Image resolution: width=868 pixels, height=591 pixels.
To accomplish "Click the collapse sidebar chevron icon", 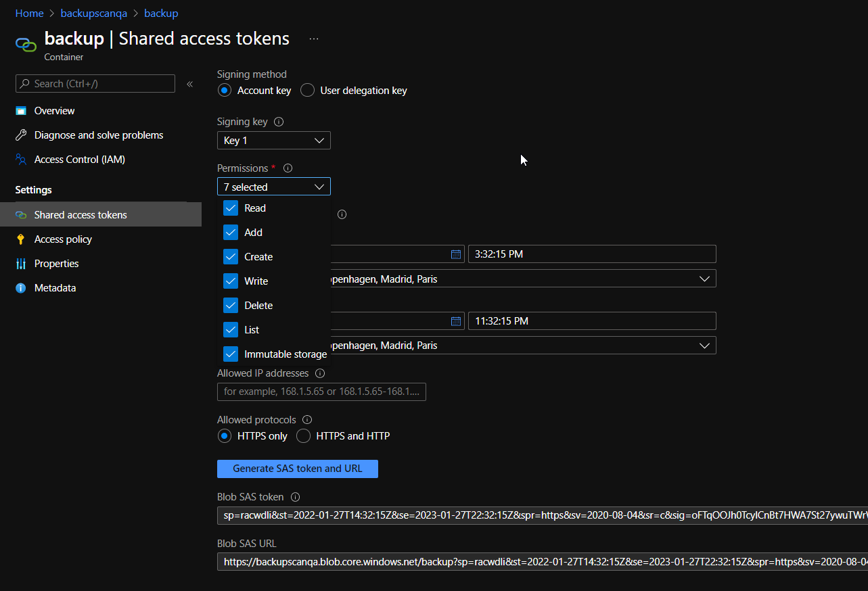I will [189, 84].
